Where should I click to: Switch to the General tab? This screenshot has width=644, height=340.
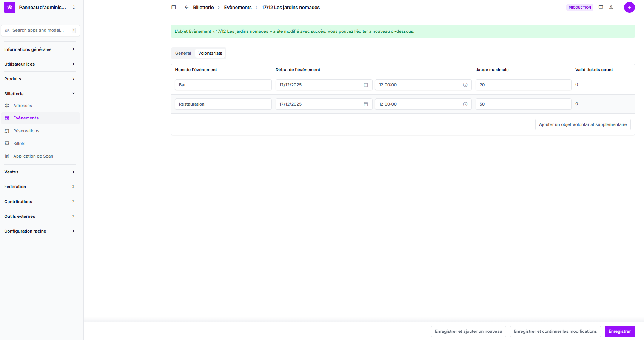pos(183,53)
